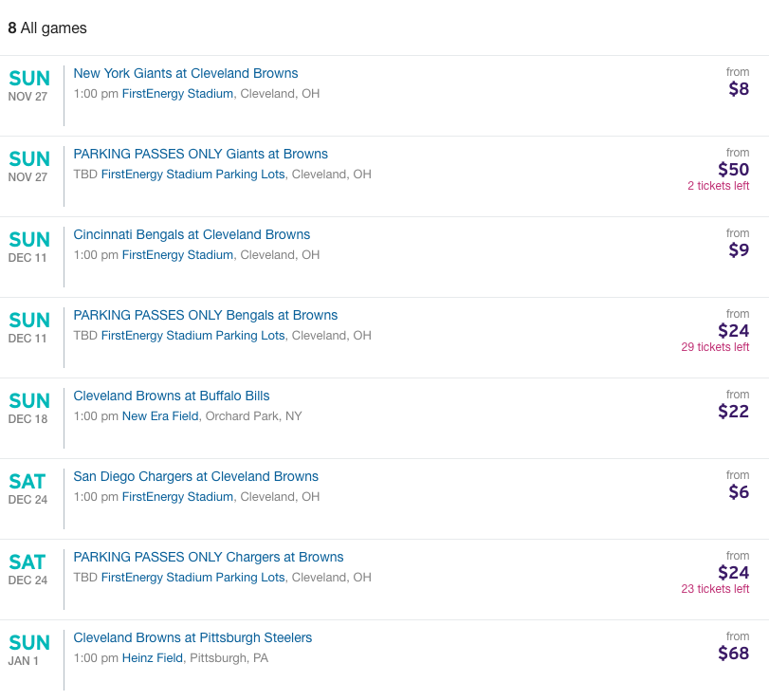The image size is (769, 700).
Task: Select Cincinnati Bengals at Cleveland Browns listing
Action: (192, 234)
